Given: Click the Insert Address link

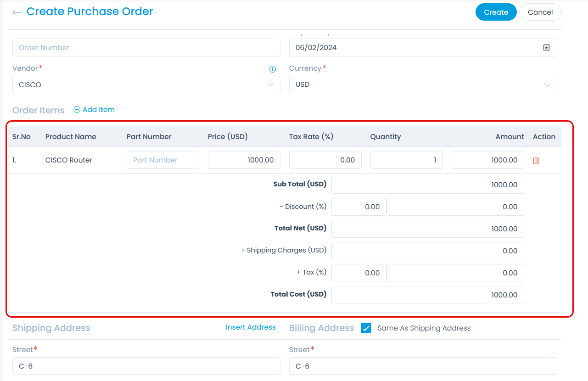Looking at the screenshot, I should tap(251, 327).
